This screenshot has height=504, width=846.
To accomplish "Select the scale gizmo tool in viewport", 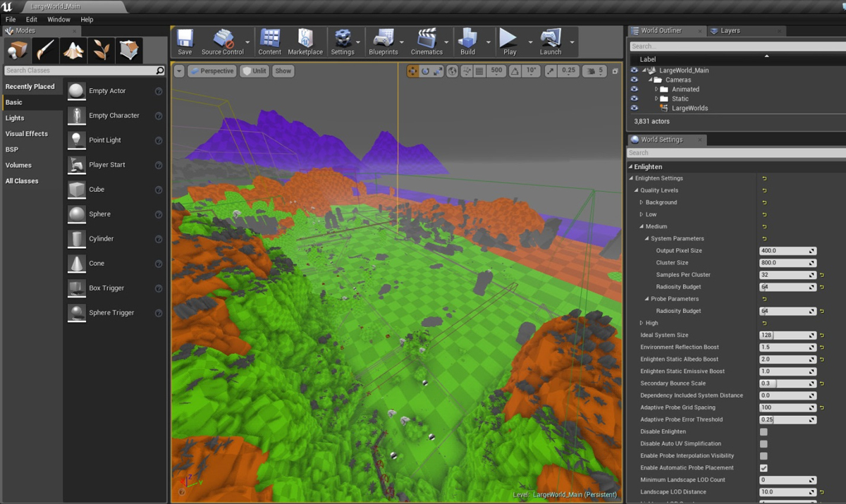I will [x=438, y=71].
